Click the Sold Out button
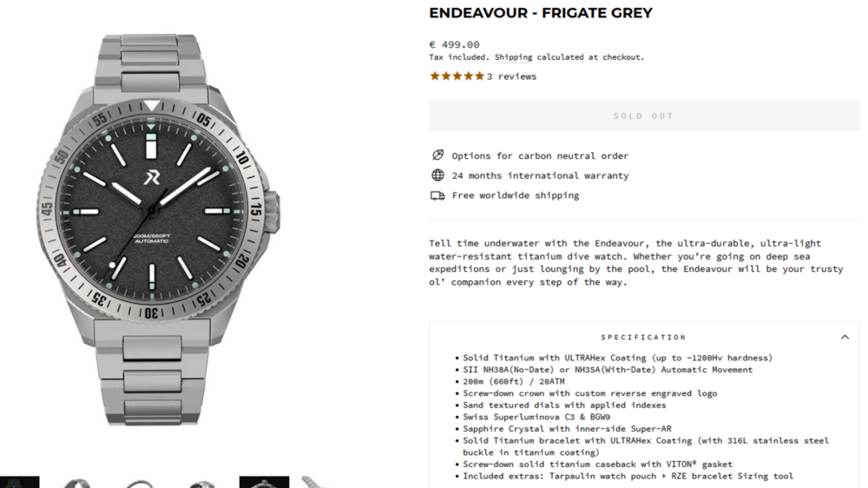Viewport: 868px width, 488px height. 644,115
